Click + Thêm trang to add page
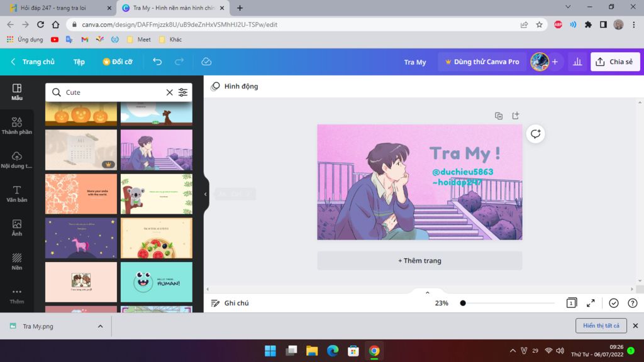Image resolution: width=644 pixels, height=362 pixels. coord(419,261)
